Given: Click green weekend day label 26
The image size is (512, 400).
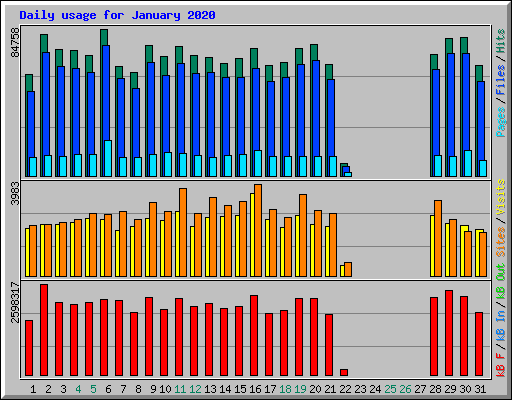Looking at the screenshot, I should [405, 389].
